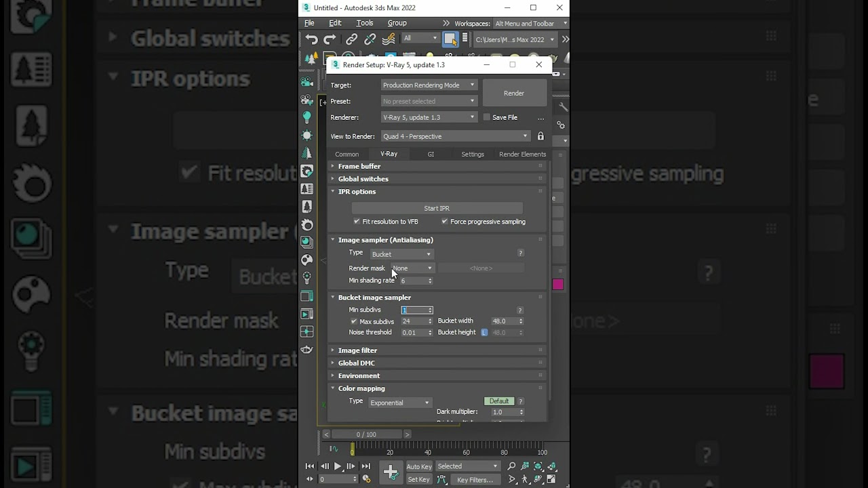The height and width of the screenshot is (488, 868).
Task: Click the gears icon on the right panel
Action: pyautogui.click(x=561, y=125)
